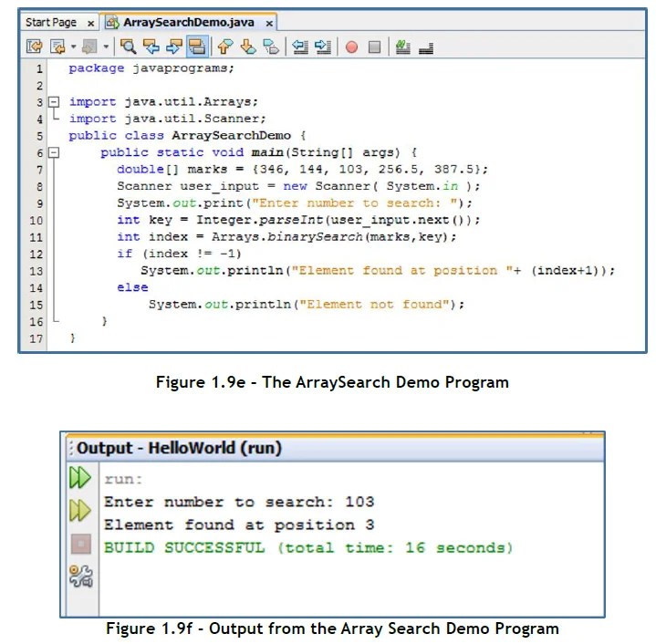Click 'binarySearch' in the index line
Image resolution: width=656 pixels, height=644 pixels.
click(315, 237)
